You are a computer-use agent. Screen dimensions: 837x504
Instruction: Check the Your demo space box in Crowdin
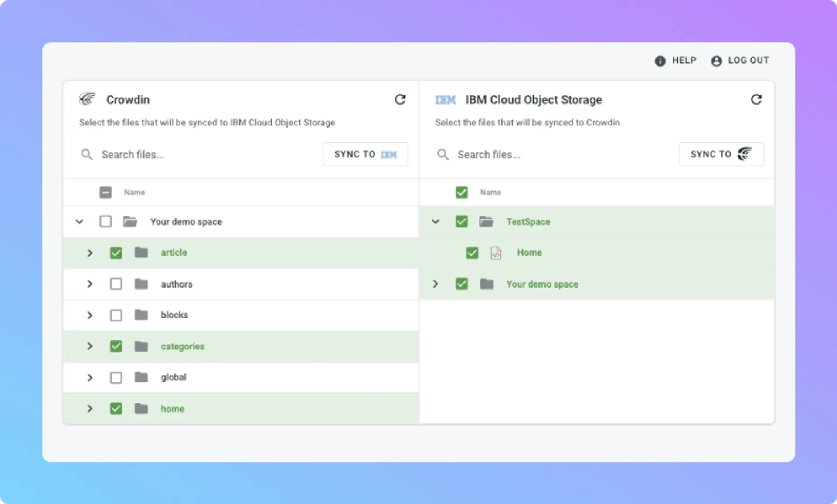105,221
